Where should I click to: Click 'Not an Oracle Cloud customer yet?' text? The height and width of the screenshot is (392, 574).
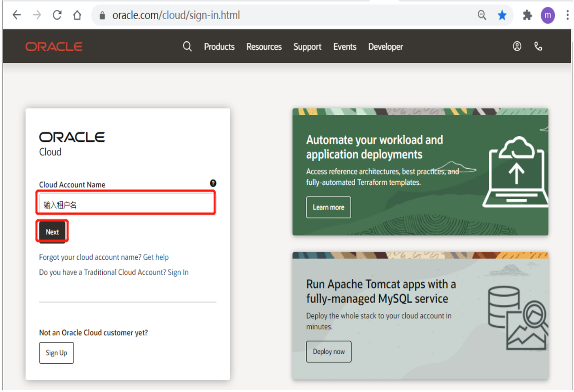click(x=93, y=332)
